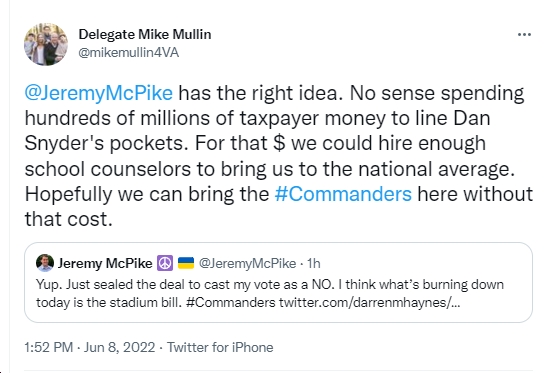Image resolution: width=545 pixels, height=373 pixels.
Task: Open the @JeremyMcPike mention link
Action: point(98,93)
